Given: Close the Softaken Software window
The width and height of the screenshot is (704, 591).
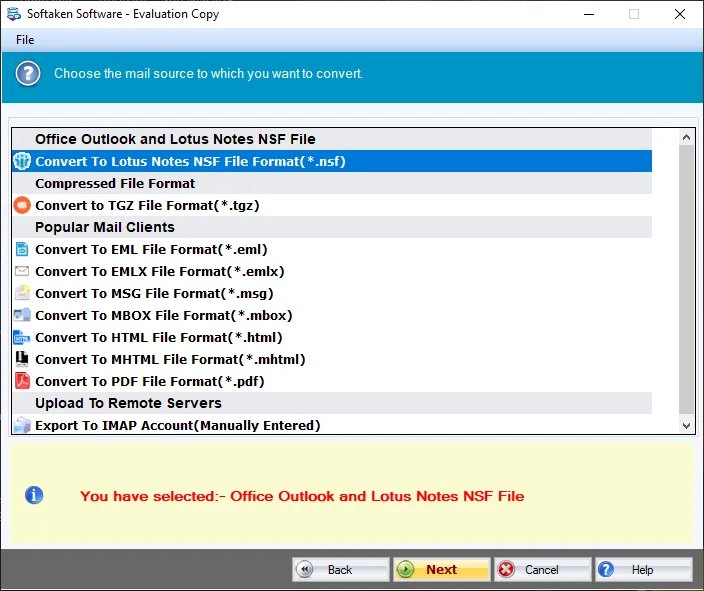Looking at the screenshot, I should click(x=680, y=14).
